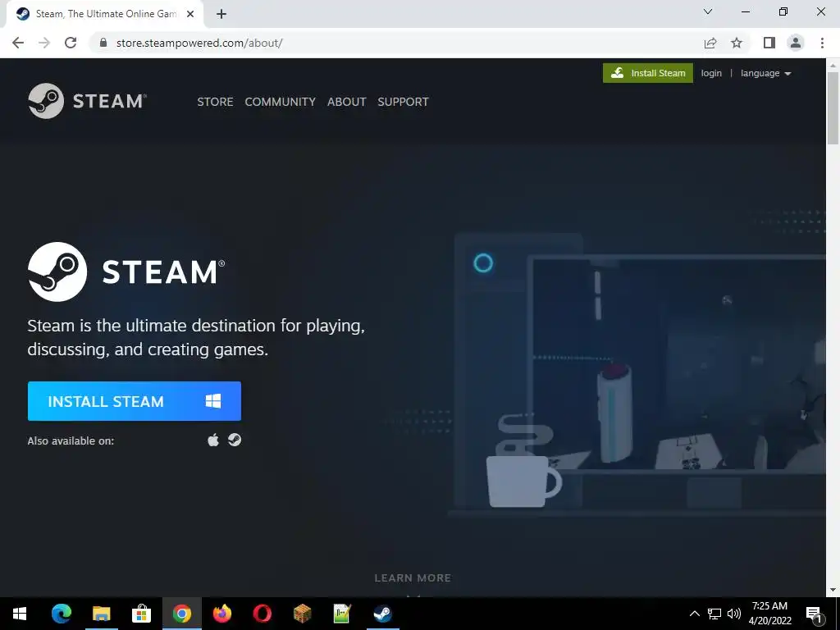Open the taskbar clock and date

pyautogui.click(x=769, y=614)
